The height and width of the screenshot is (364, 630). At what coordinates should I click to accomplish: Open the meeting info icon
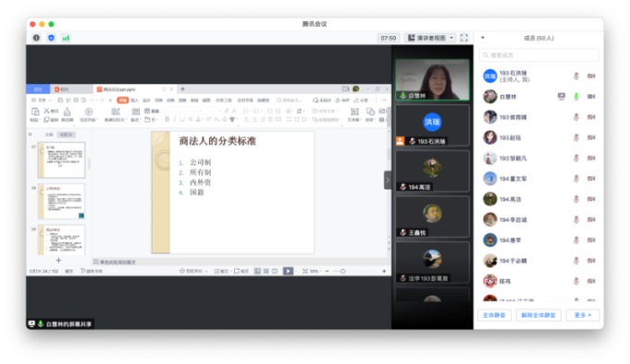click(x=37, y=38)
